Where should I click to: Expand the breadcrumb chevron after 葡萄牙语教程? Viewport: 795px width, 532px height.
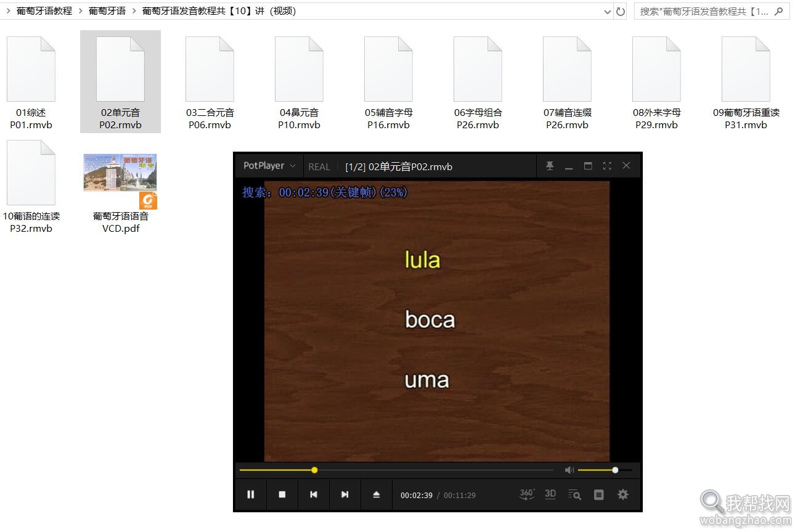tap(81, 11)
